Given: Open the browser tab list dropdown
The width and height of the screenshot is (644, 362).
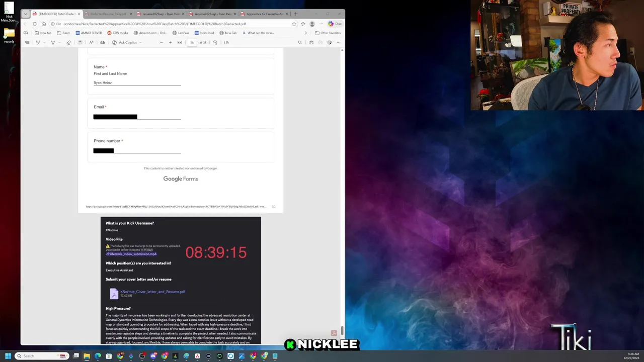Looking at the screenshot, I should click(26, 14).
